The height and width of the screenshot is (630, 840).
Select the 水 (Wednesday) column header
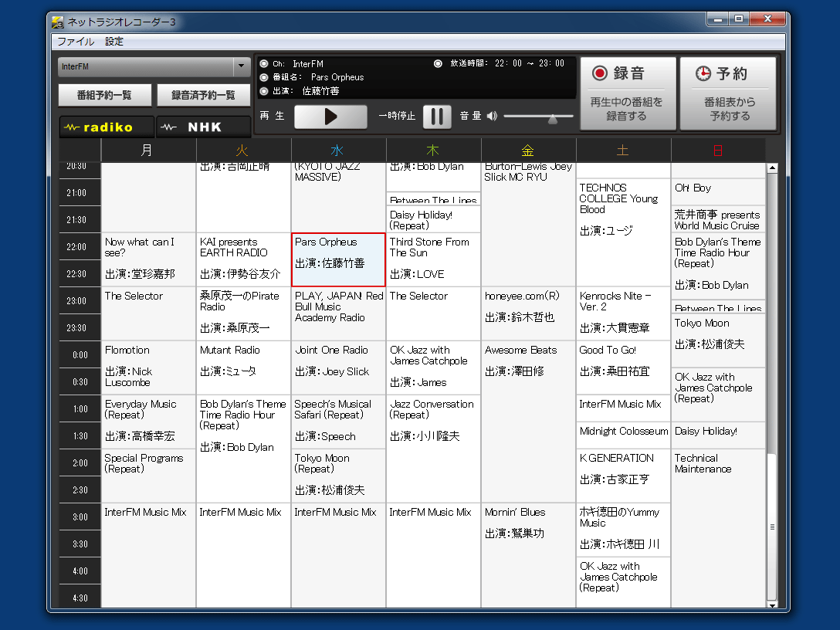pos(339,150)
